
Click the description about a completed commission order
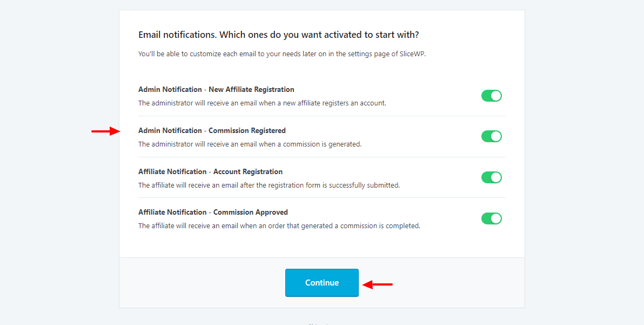tap(279, 225)
